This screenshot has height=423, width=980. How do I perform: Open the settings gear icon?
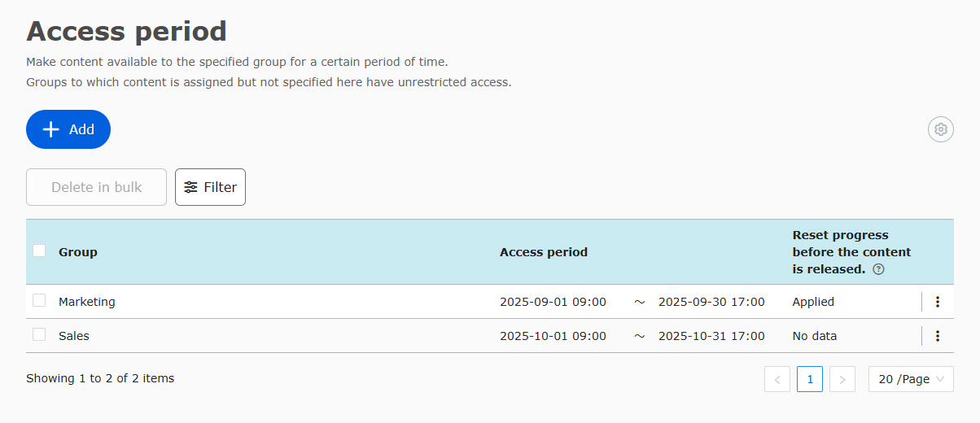(941, 129)
